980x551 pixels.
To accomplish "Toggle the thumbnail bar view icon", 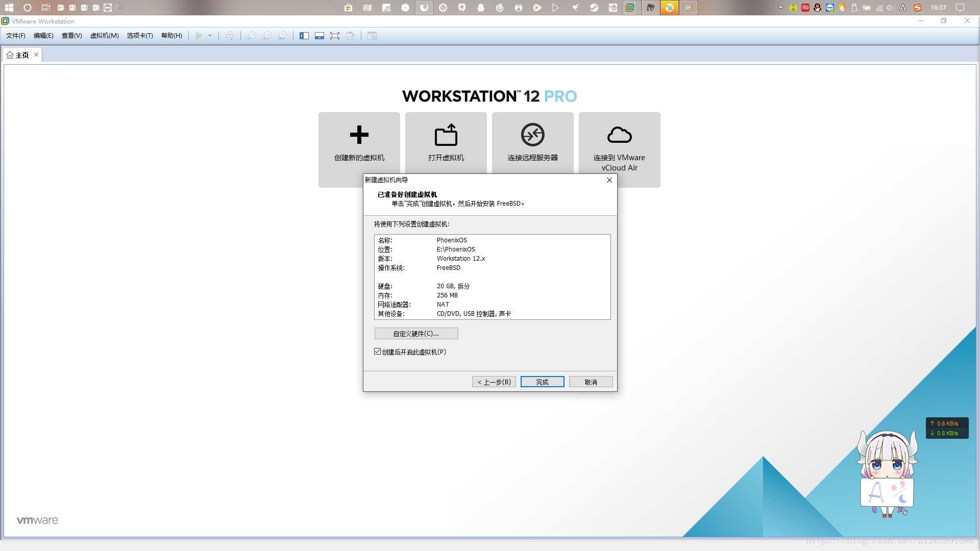I will [x=320, y=36].
